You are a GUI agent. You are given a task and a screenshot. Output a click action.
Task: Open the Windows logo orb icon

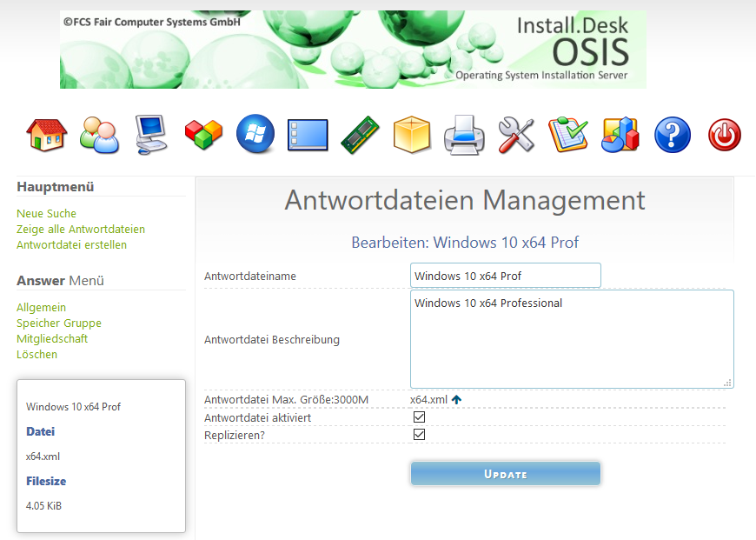255,134
